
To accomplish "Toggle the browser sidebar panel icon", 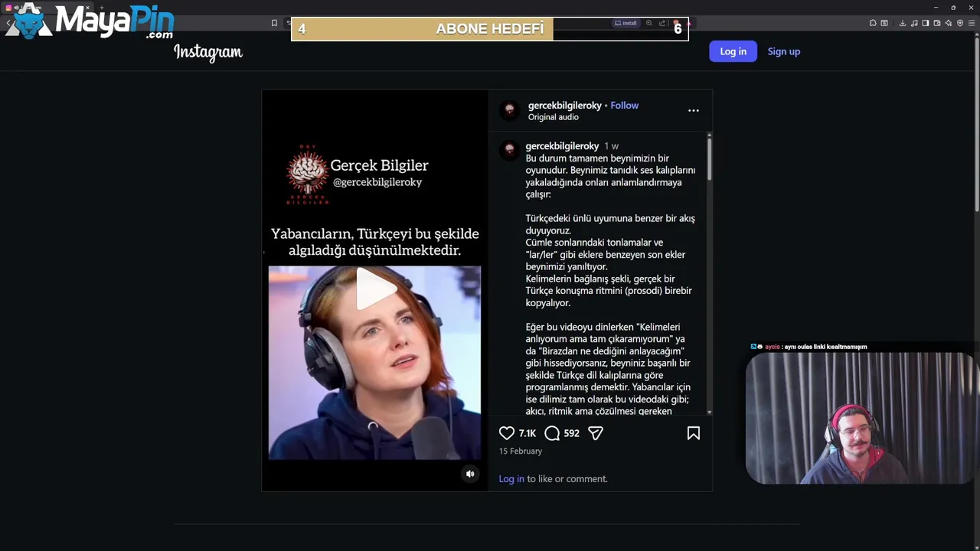I will pyautogui.click(x=926, y=23).
